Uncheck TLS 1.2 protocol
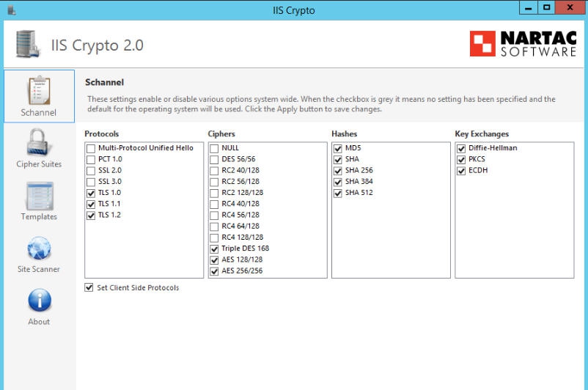 tap(91, 216)
